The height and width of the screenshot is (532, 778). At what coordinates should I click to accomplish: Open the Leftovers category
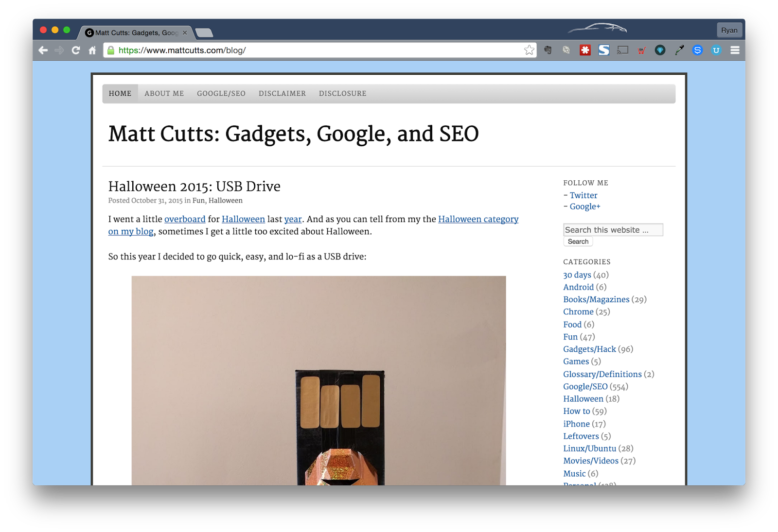coord(581,436)
